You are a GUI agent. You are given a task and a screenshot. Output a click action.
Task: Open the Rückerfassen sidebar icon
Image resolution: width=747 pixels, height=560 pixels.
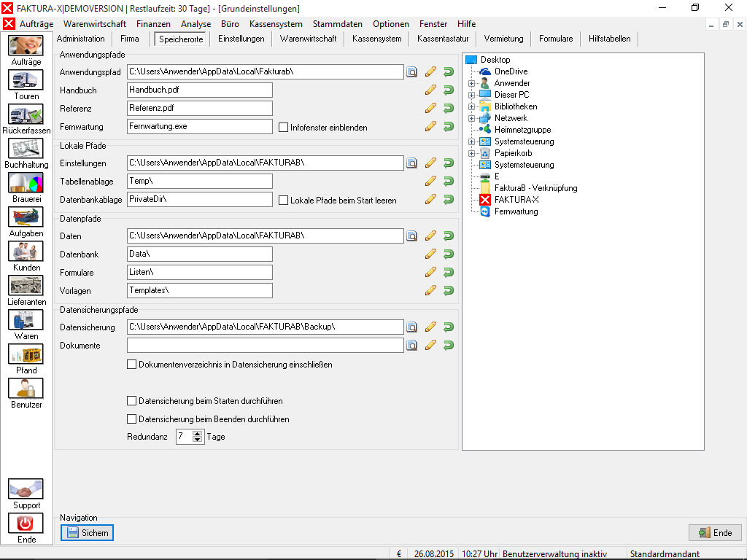click(26, 114)
